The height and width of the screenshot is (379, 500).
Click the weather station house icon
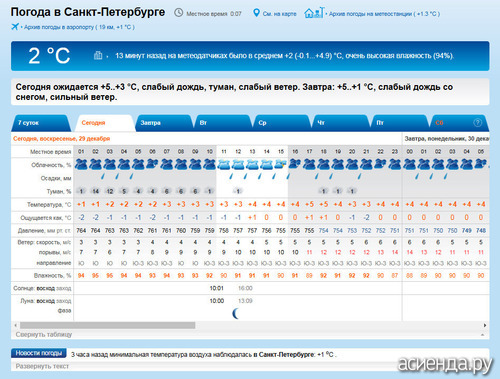314,13
